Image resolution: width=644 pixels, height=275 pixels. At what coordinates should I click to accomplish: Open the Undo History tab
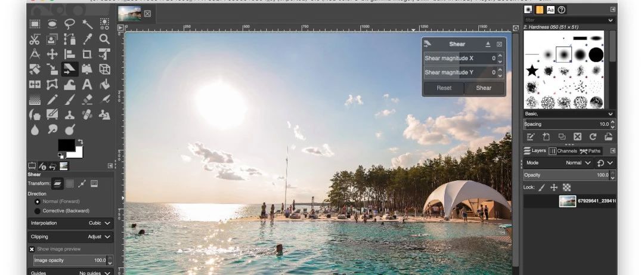click(52, 166)
